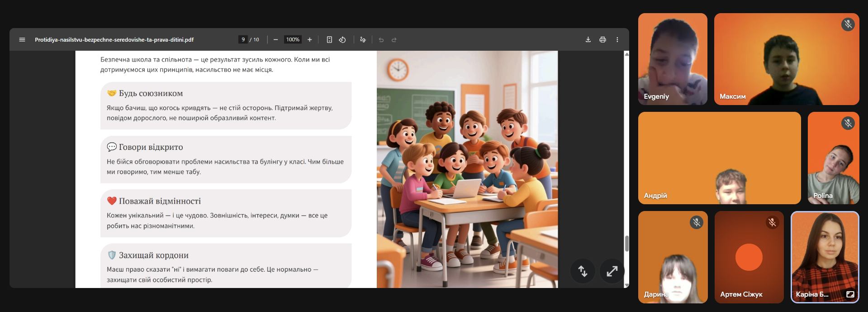
Task: Click the zoom in plus button
Action: coord(309,40)
